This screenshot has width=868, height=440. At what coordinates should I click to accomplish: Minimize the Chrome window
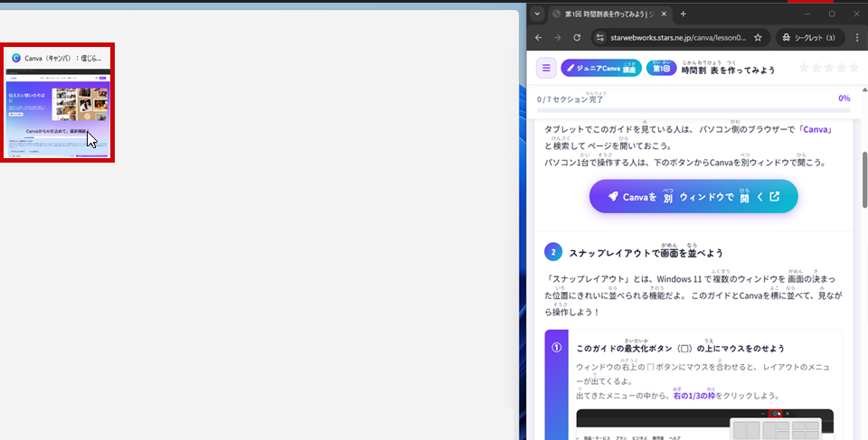tap(807, 14)
